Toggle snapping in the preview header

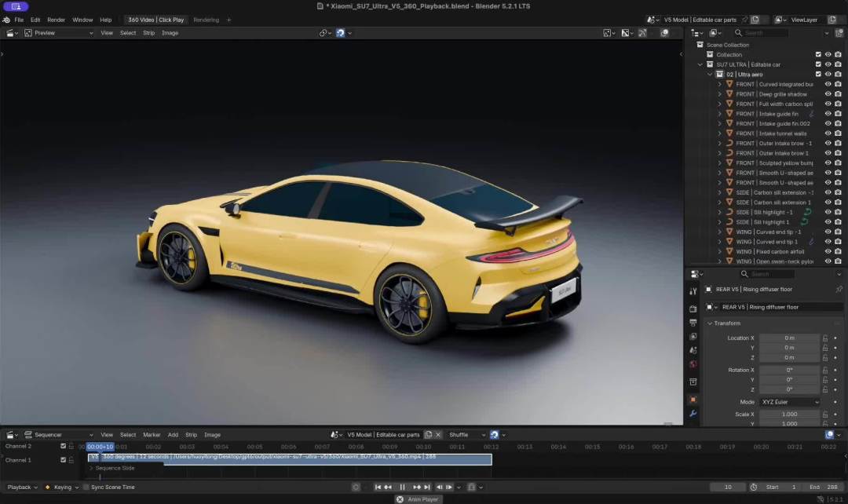tap(340, 33)
